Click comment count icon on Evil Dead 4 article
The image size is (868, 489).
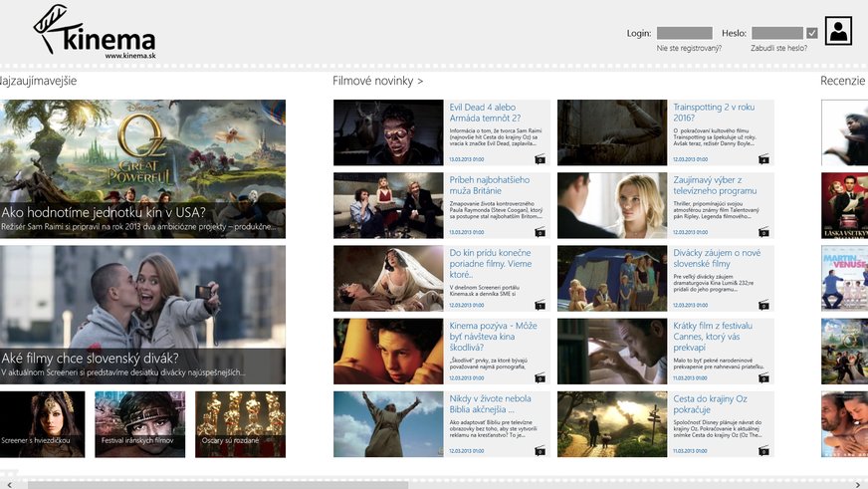[x=541, y=159]
